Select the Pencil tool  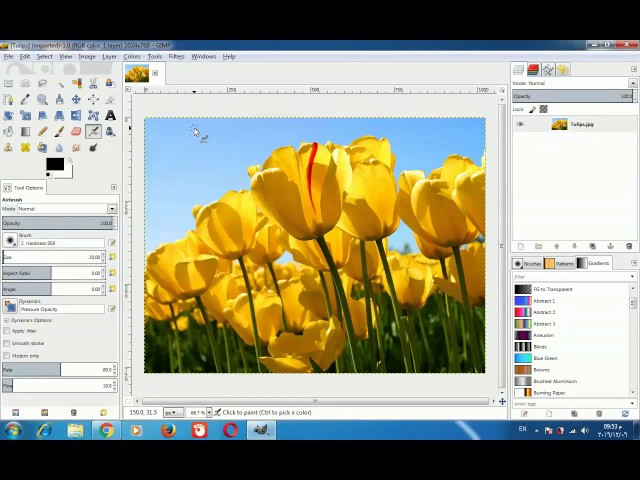pos(42,131)
